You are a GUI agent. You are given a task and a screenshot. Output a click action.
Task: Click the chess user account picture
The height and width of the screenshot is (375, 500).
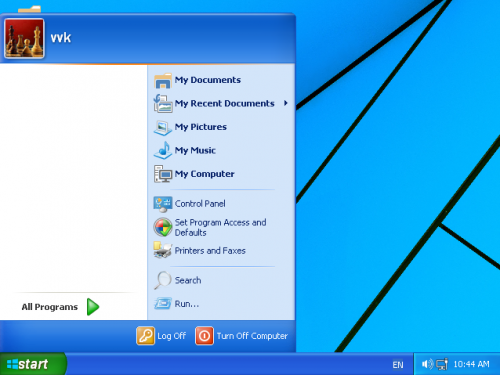tap(24, 38)
